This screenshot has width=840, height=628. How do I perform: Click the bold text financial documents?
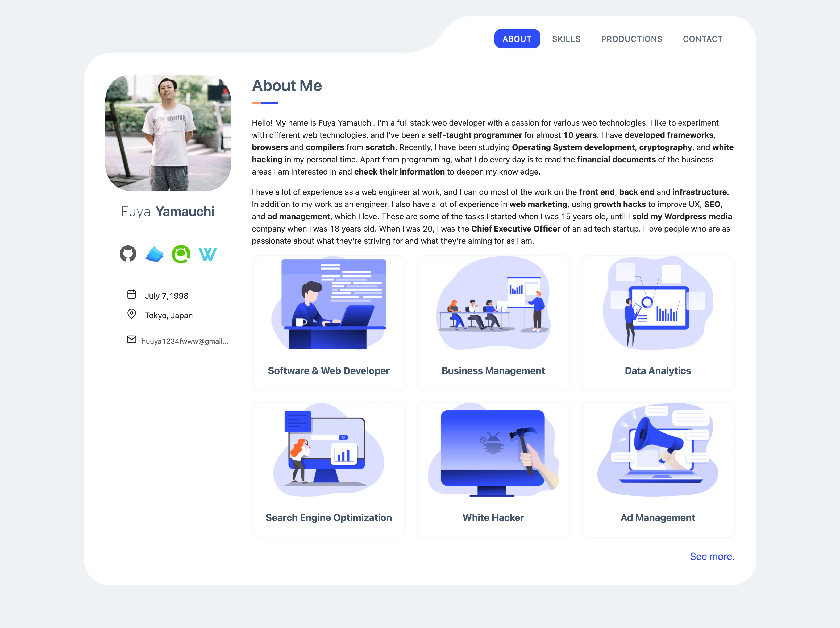pyautogui.click(x=616, y=160)
